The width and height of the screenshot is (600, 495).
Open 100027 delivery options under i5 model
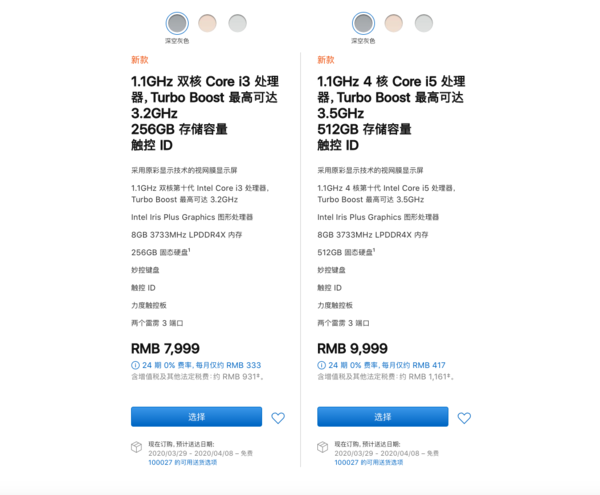[x=368, y=462]
